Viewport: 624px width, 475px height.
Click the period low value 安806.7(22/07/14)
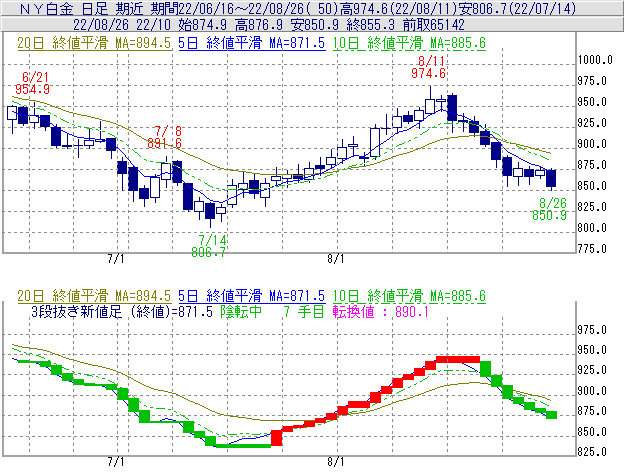pyautogui.click(x=516, y=8)
